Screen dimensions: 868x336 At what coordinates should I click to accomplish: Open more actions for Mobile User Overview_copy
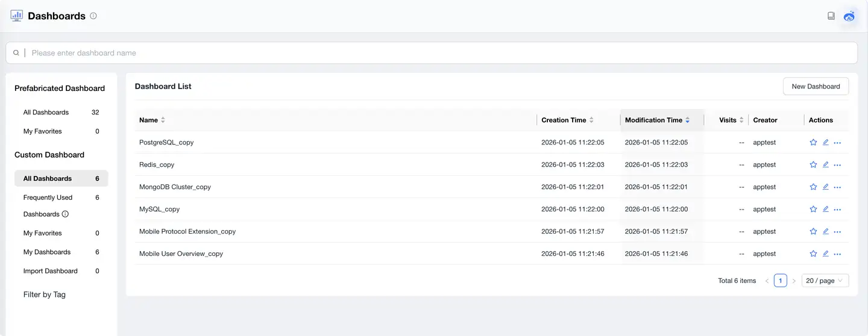tap(837, 254)
